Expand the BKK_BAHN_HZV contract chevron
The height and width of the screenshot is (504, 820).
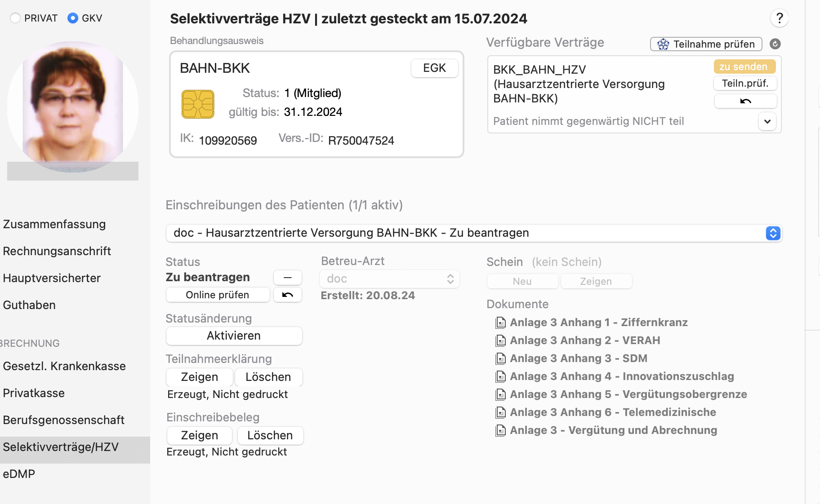point(767,121)
